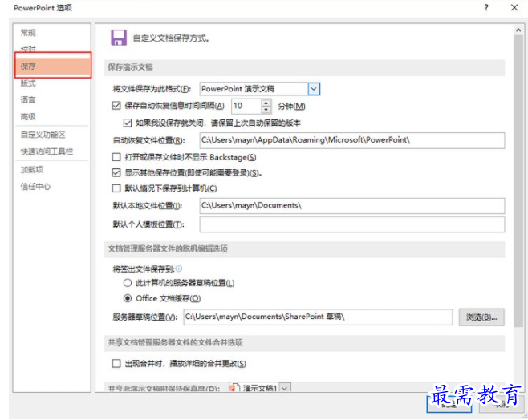Click the PowerPoint file icon beside 演示文稿1
Viewport: 528px width, 420px height.
[234, 388]
